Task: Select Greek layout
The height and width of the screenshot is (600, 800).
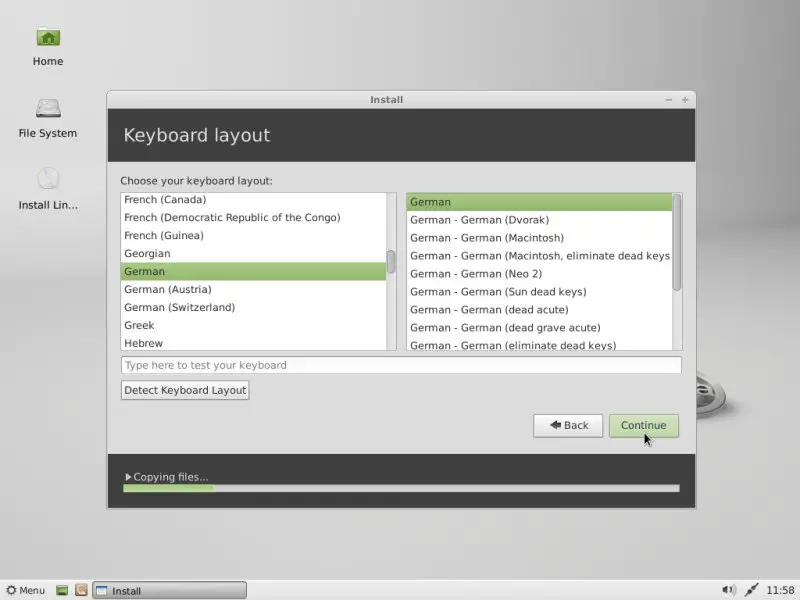Action: pyautogui.click(x=254, y=325)
